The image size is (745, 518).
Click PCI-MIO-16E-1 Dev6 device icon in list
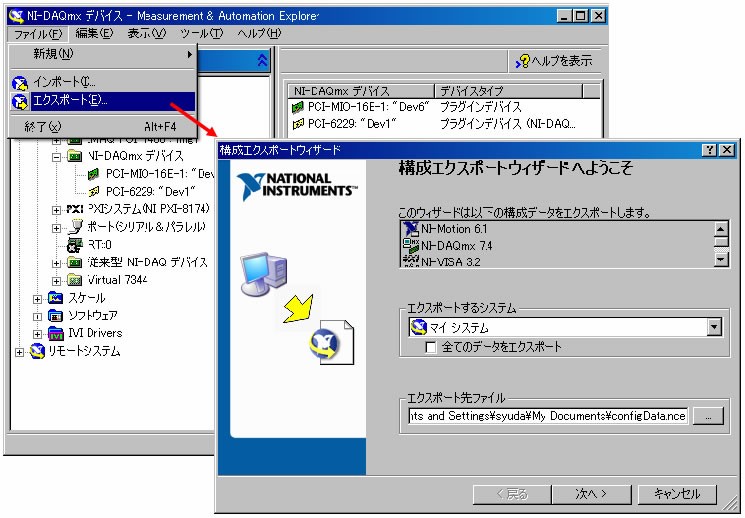(x=298, y=107)
